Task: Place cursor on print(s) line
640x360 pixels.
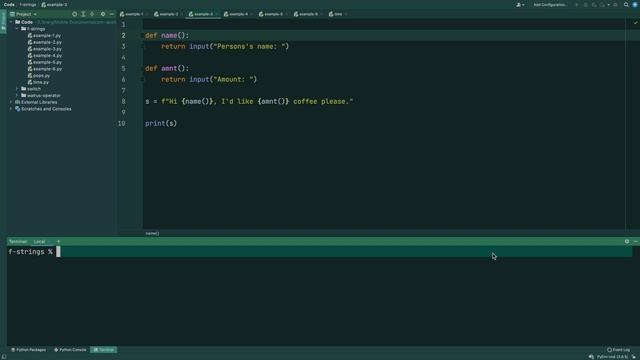Action: coord(161,123)
